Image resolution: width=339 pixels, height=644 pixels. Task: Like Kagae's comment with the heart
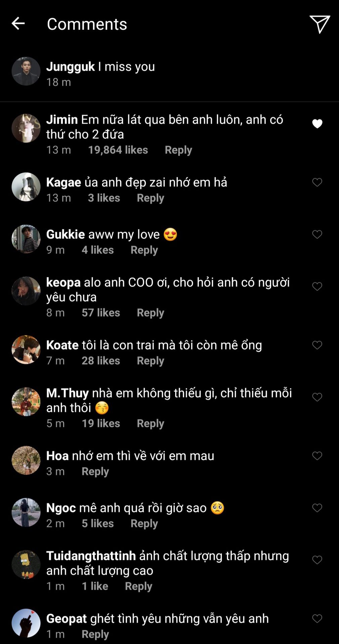tap(317, 182)
